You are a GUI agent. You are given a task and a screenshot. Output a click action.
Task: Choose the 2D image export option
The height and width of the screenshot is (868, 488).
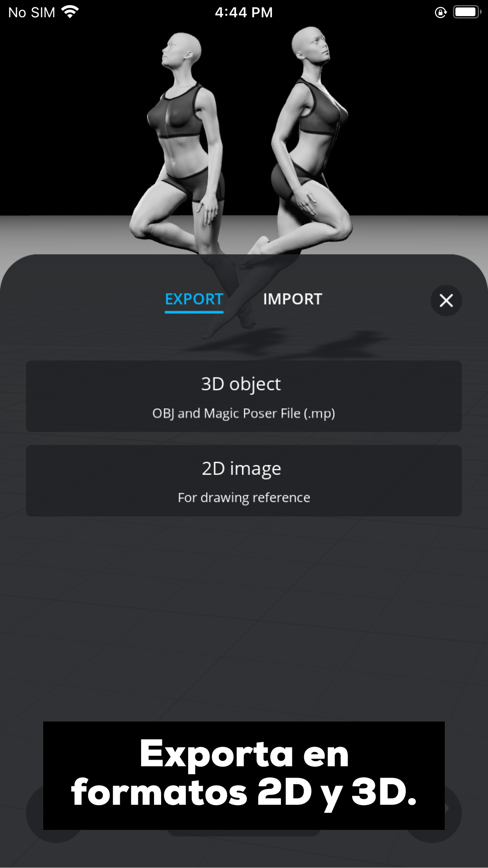tap(244, 480)
